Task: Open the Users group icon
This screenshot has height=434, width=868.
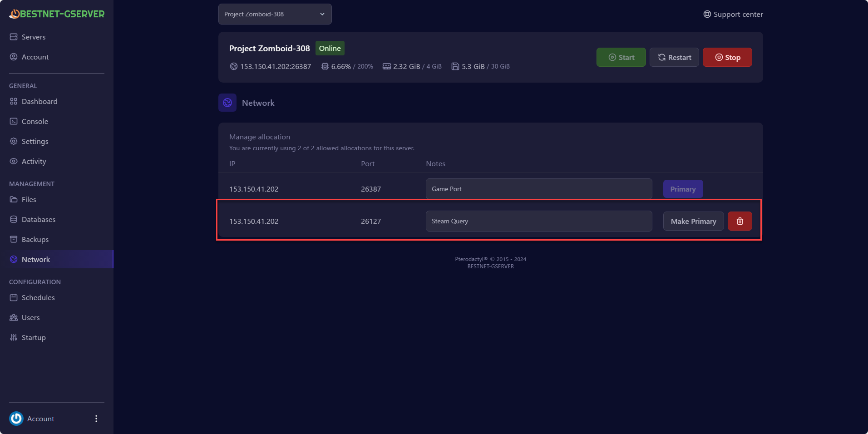Action: pos(14,317)
